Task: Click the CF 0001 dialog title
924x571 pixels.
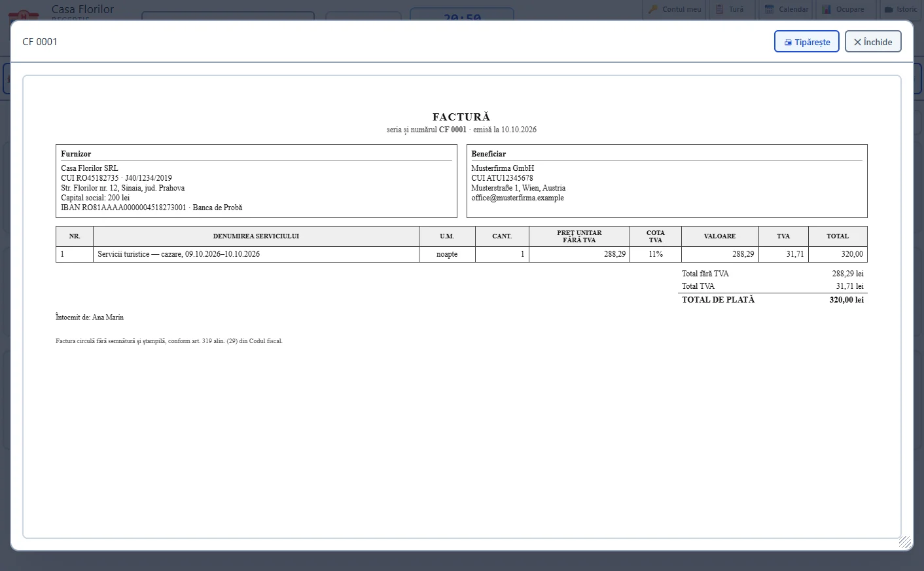Action: point(40,42)
